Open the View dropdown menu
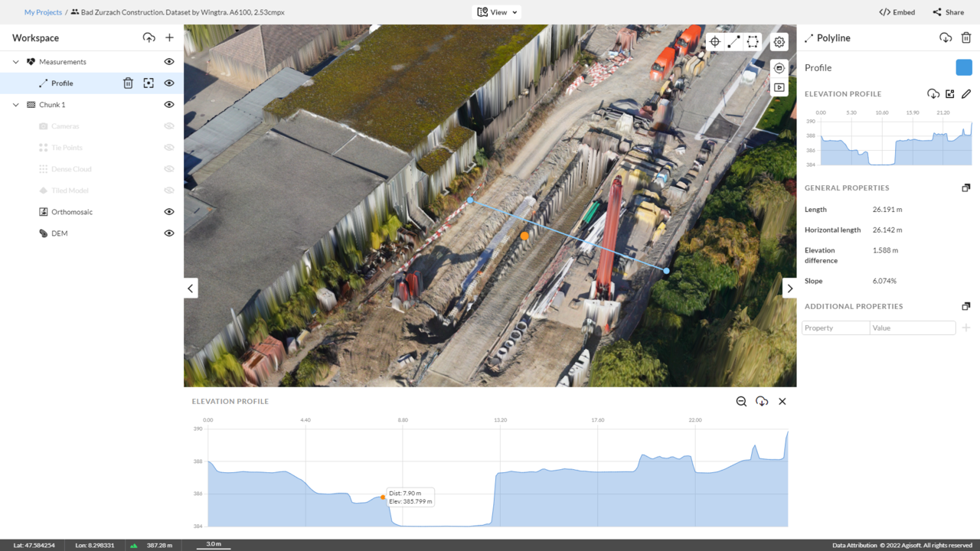 (498, 12)
